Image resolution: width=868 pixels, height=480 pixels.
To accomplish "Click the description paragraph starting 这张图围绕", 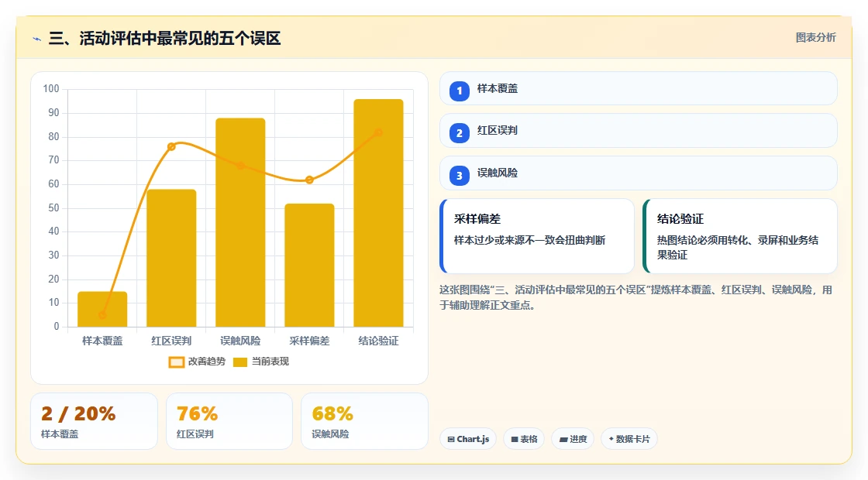I will point(635,297).
